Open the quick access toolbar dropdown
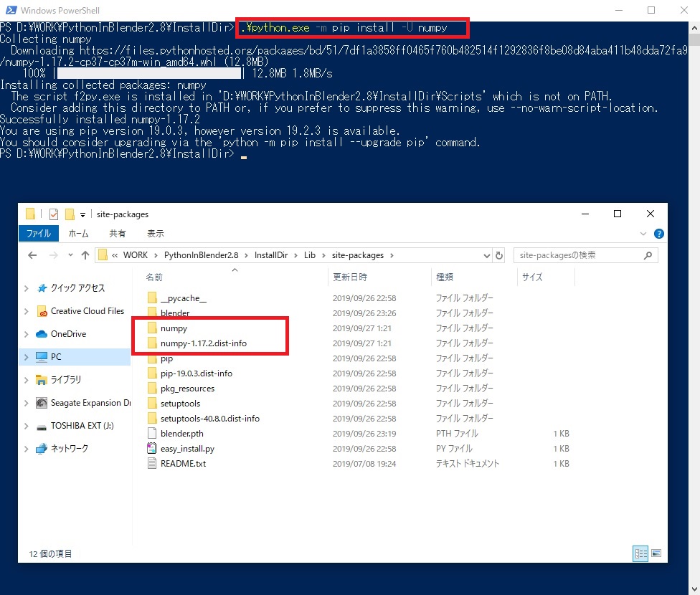Screen dimensions: 700x595 [x=82, y=214]
